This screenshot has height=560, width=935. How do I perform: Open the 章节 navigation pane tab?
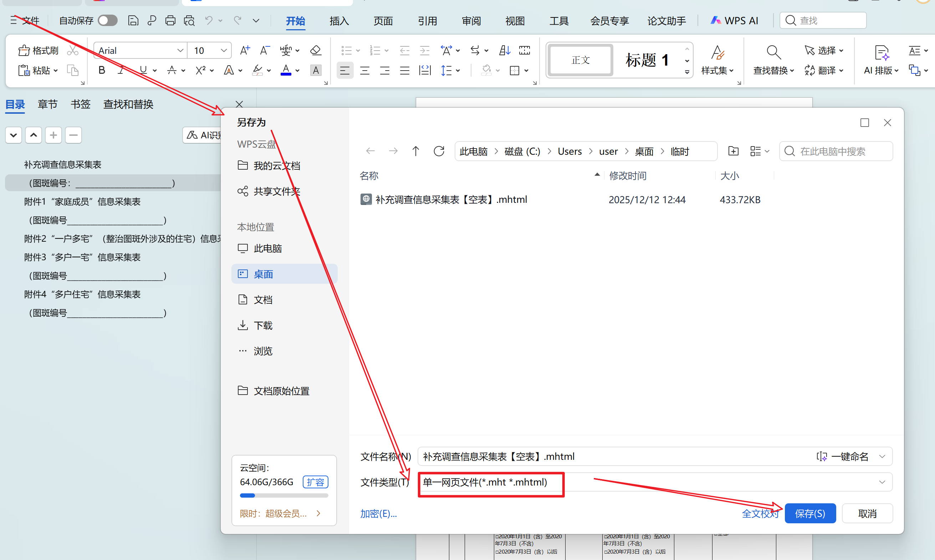tap(47, 104)
